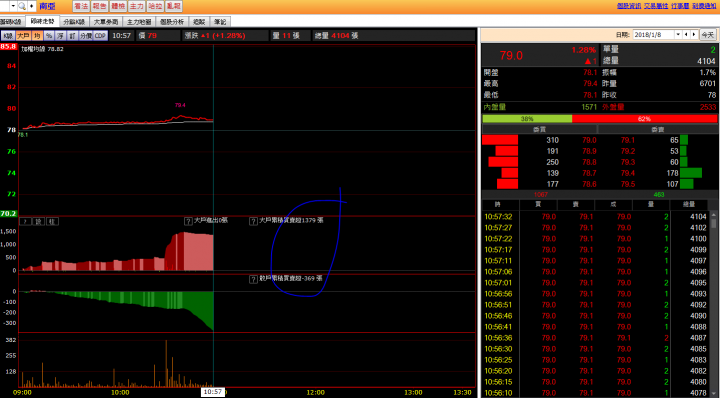This screenshot has height=398, width=720.
Task: Select the 10:56:36 tick row
Action: (x=596, y=338)
